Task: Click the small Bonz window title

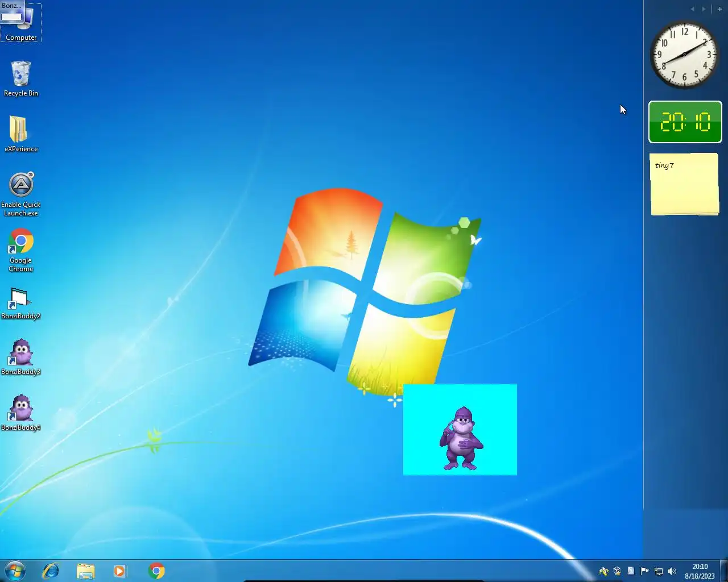Action: [11, 5]
